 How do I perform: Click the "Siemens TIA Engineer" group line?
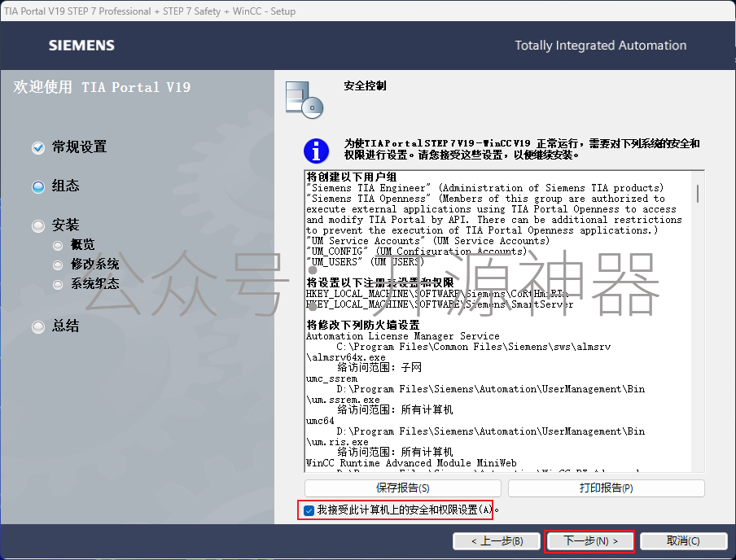pyautogui.click(x=485, y=188)
